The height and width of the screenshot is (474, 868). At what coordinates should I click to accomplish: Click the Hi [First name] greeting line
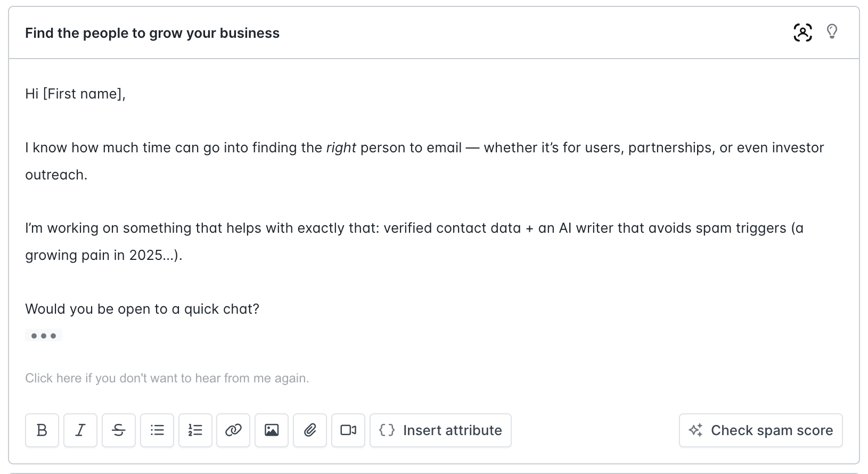(x=75, y=94)
